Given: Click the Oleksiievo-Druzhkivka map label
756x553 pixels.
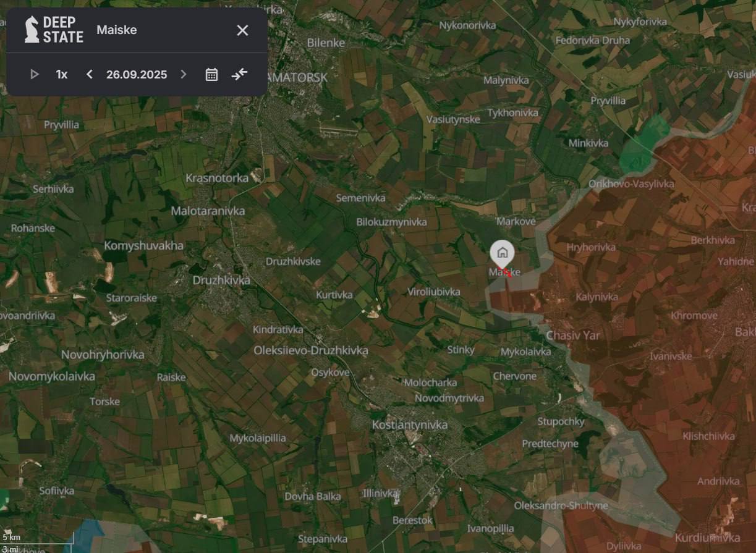Looking at the screenshot, I should (310, 350).
